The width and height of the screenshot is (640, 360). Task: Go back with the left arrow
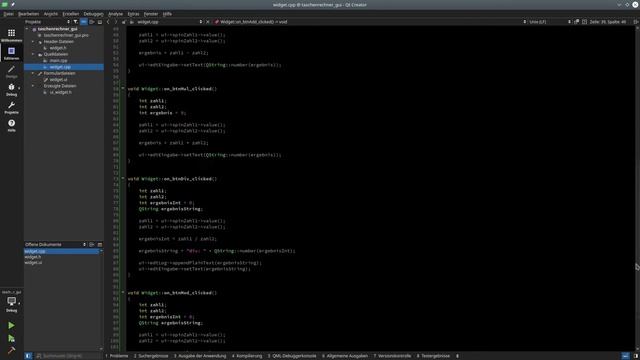pos(108,22)
